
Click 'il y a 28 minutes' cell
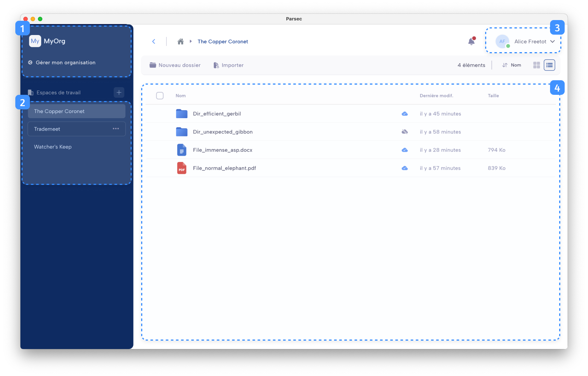pos(440,150)
